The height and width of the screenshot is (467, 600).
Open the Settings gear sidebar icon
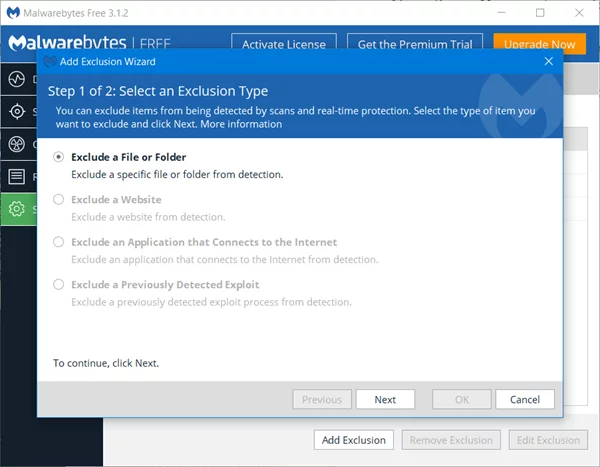16,209
